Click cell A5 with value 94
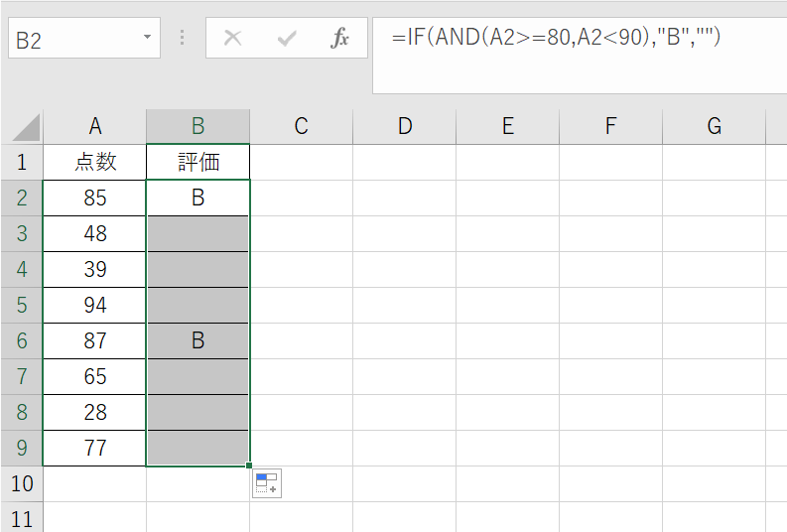Screen dimensions: 787x532 (x=95, y=305)
